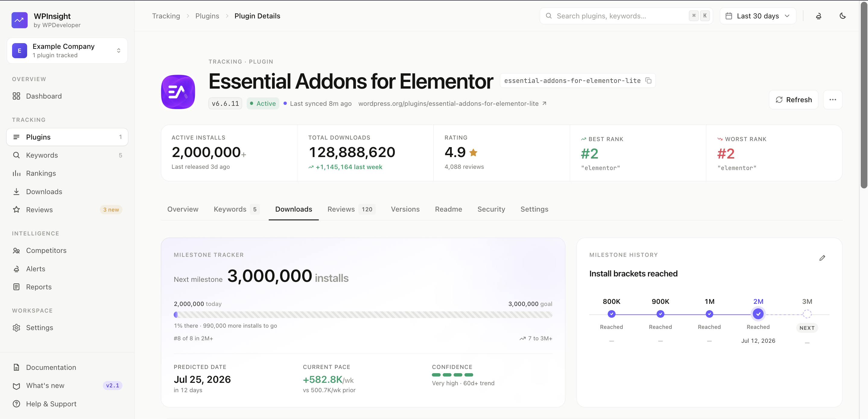Focus the Search plugins, keywords field

626,16
